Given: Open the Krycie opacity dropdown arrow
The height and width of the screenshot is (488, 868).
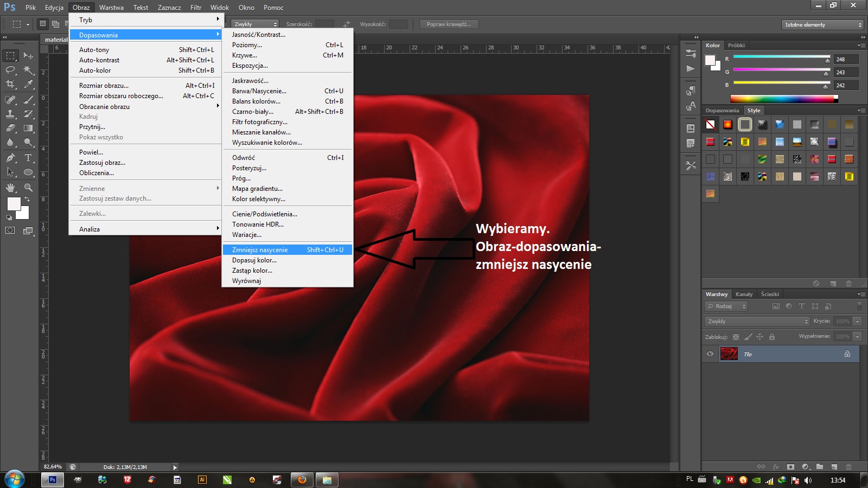Looking at the screenshot, I should point(858,322).
